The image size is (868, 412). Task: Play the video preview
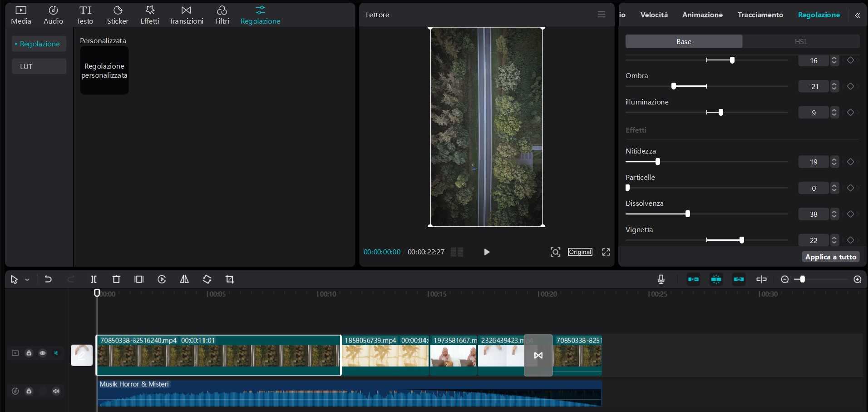pos(487,252)
